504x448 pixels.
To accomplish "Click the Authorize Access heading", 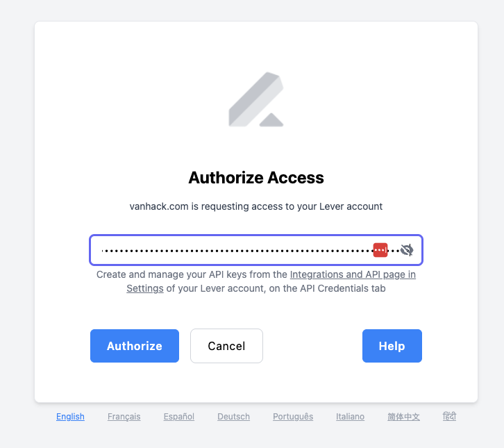I will 256,178.
